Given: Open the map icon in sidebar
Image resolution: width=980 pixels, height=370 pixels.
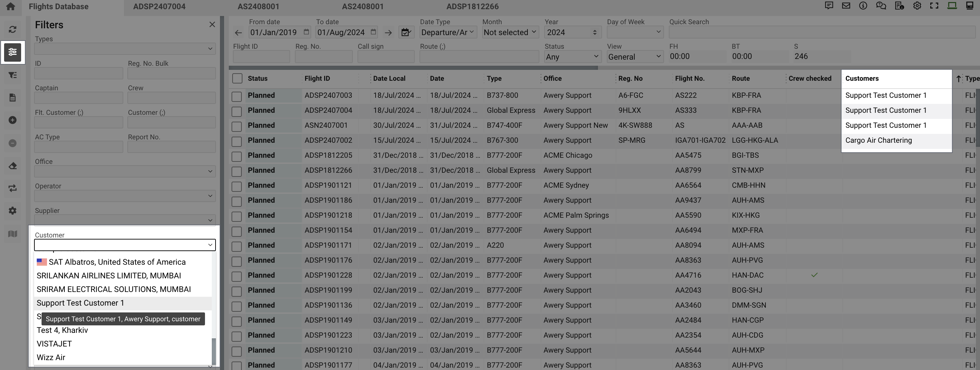Looking at the screenshot, I should click(x=13, y=234).
